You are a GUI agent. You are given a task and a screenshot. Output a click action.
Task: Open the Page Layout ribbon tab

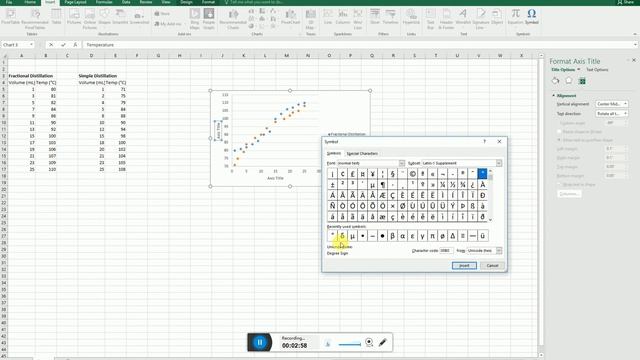point(75,2)
